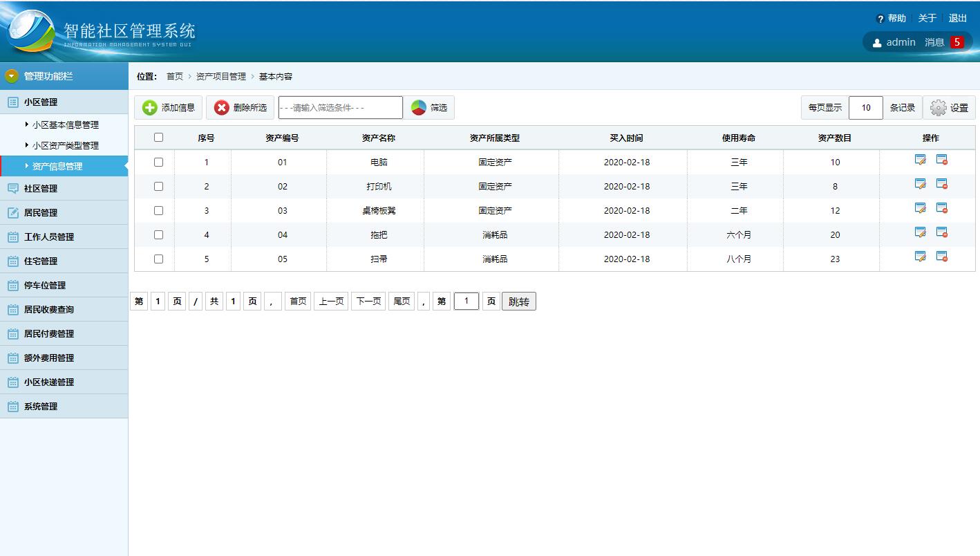The width and height of the screenshot is (980, 556).
Task: Click the red X 删除所选 icon
Action: (221, 108)
